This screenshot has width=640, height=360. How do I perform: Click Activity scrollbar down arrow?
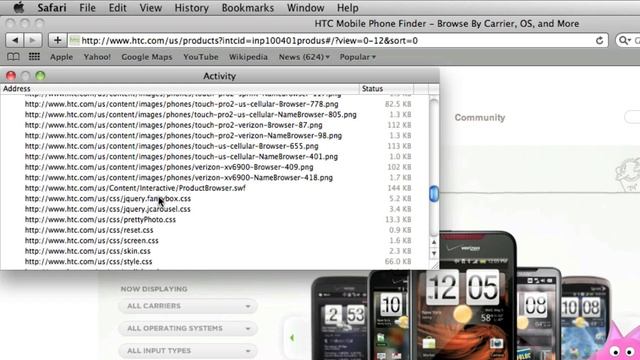point(434,253)
